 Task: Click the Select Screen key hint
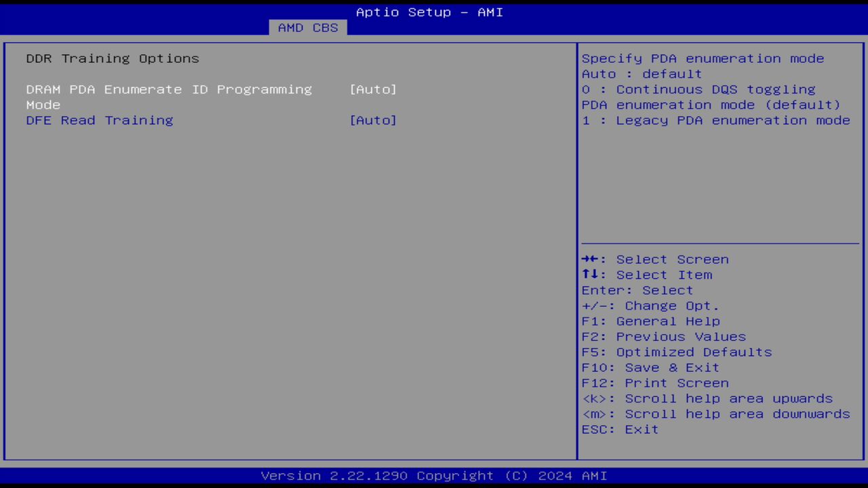pos(655,260)
